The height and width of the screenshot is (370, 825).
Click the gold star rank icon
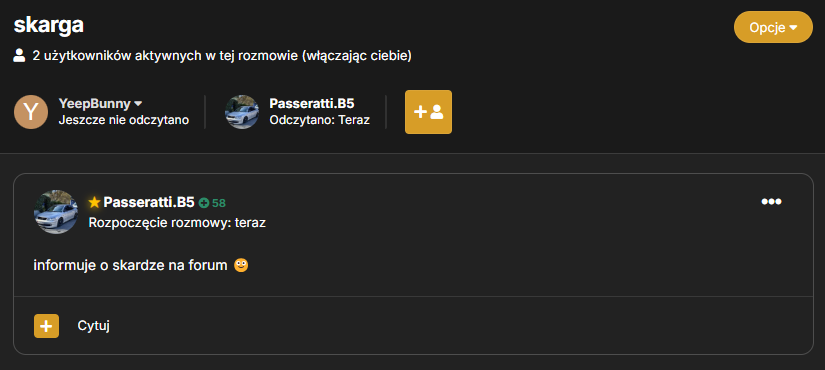[94, 202]
